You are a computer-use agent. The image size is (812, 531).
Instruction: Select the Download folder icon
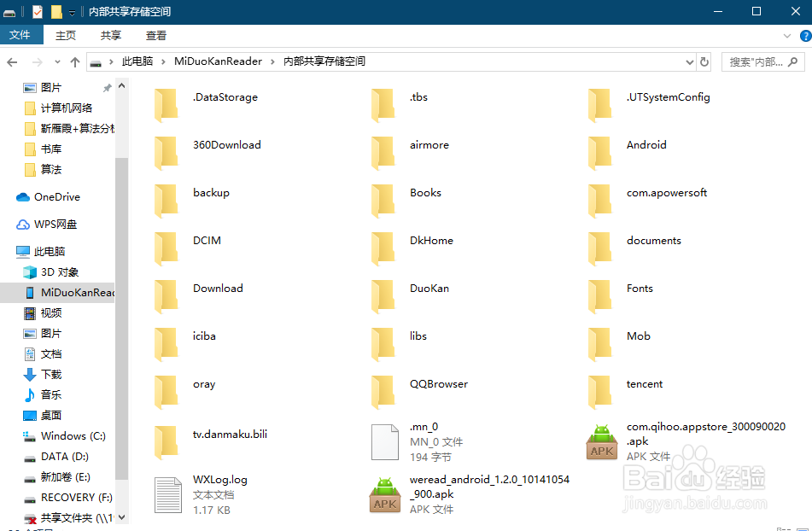166,296
